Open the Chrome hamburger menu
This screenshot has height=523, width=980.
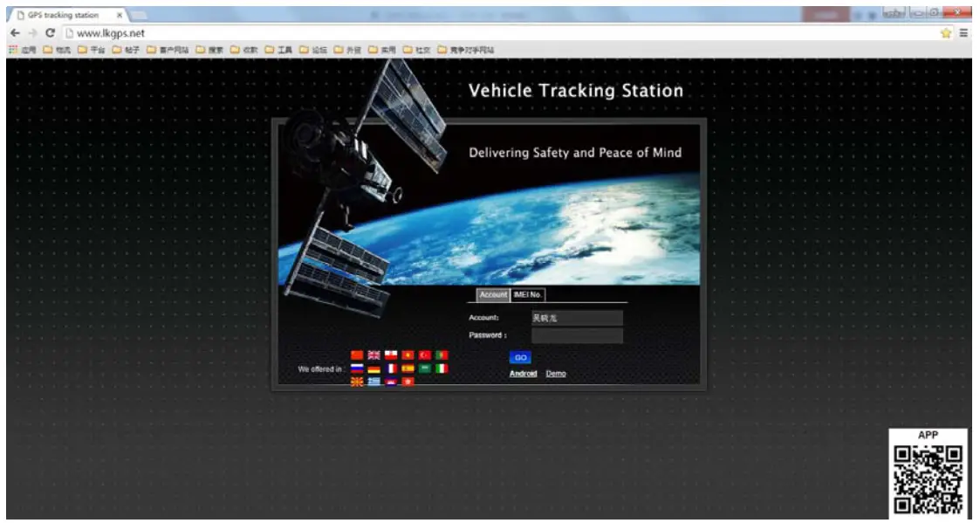click(963, 33)
